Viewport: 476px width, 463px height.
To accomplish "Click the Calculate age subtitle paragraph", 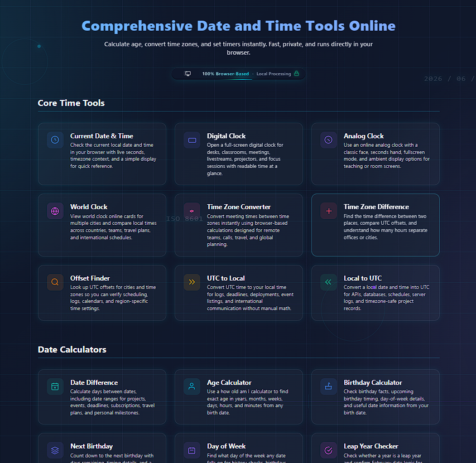I will pos(238,48).
